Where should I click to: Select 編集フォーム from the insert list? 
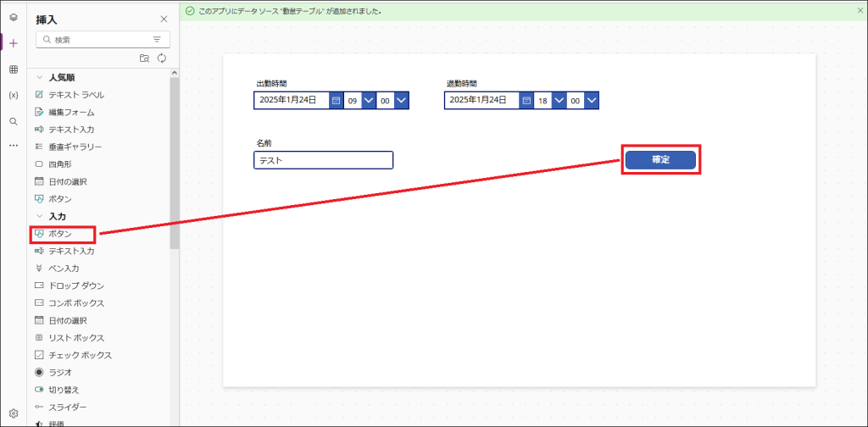pos(71,112)
